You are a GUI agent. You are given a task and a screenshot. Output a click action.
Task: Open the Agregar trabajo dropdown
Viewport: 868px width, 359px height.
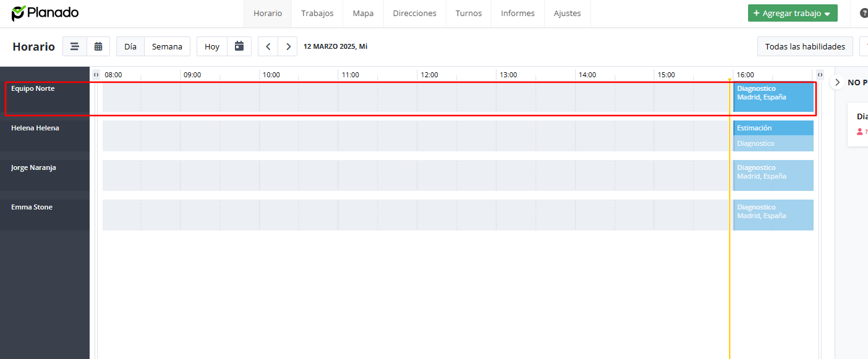pos(793,13)
